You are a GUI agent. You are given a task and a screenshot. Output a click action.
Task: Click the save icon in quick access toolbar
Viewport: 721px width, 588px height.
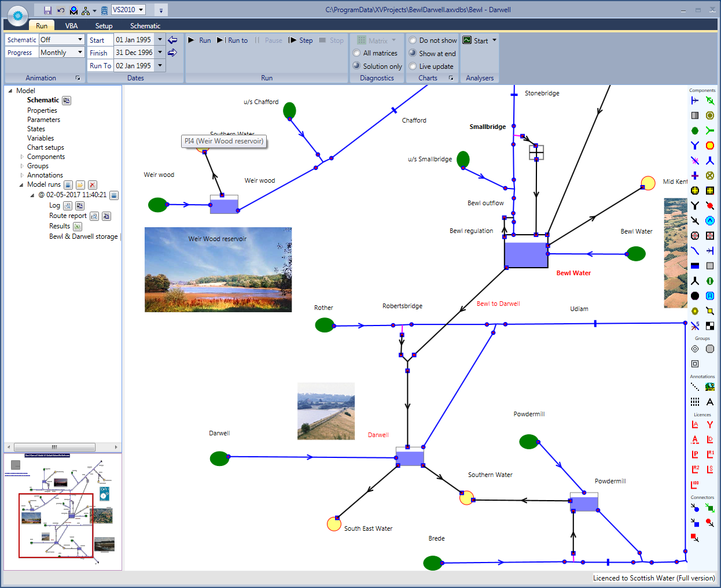point(47,10)
